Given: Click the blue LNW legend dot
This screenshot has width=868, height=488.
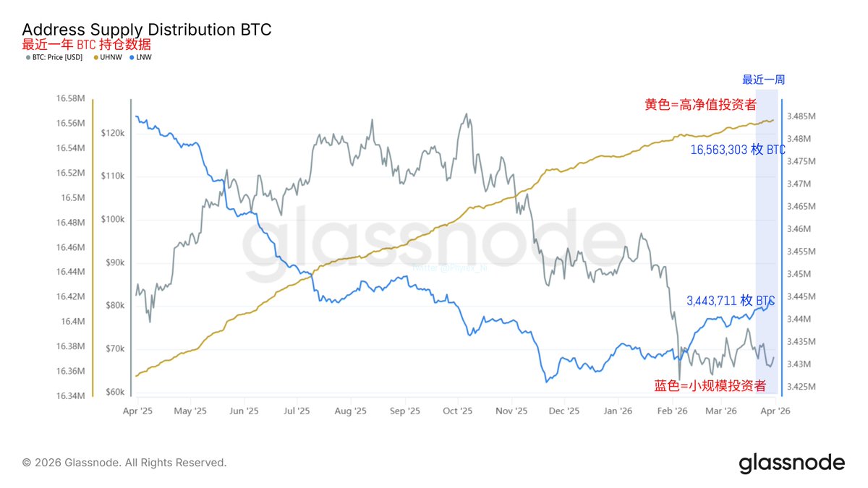Looking at the screenshot, I should (131, 57).
